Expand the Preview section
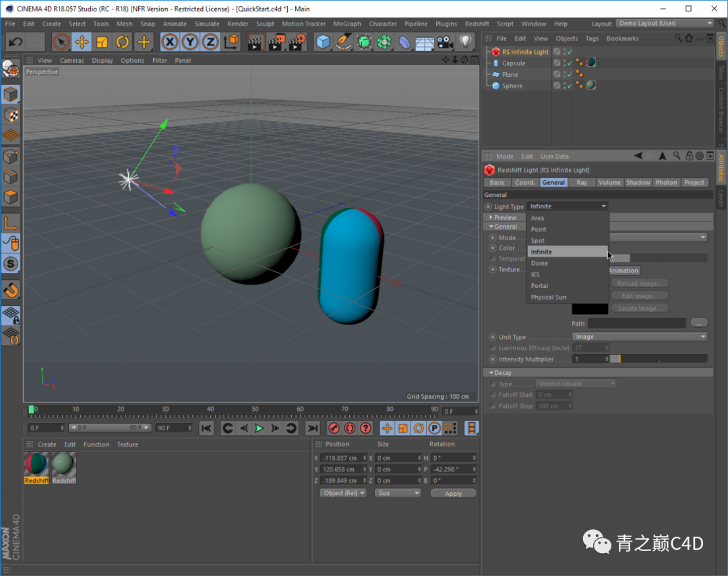Image resolution: width=728 pixels, height=576 pixels. (491, 217)
